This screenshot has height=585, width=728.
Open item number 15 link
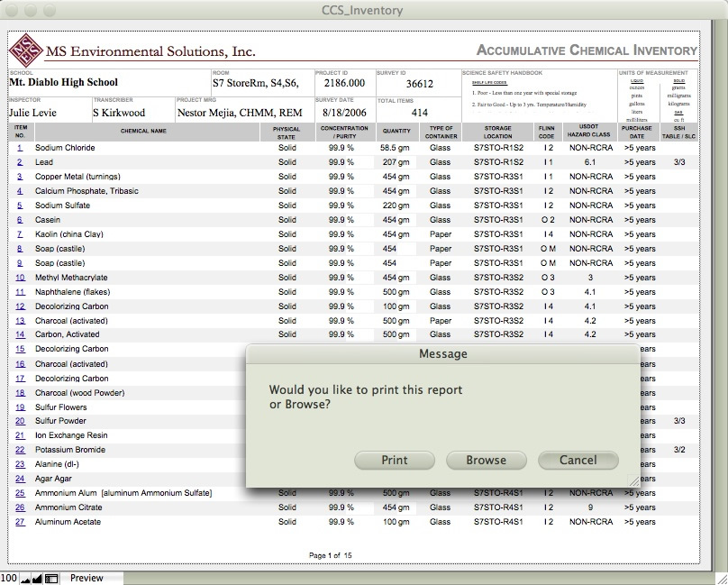coord(20,349)
